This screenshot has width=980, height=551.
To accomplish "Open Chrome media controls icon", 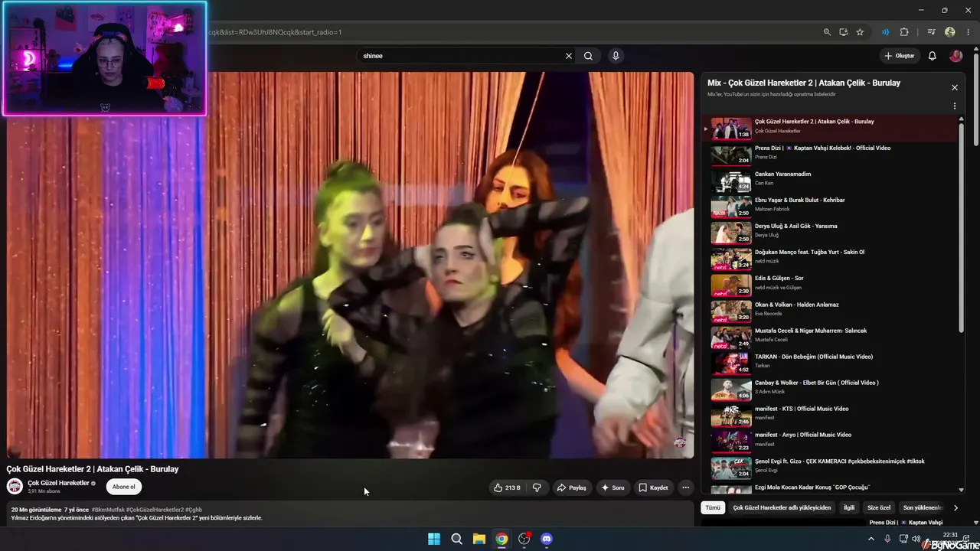I will [931, 32].
